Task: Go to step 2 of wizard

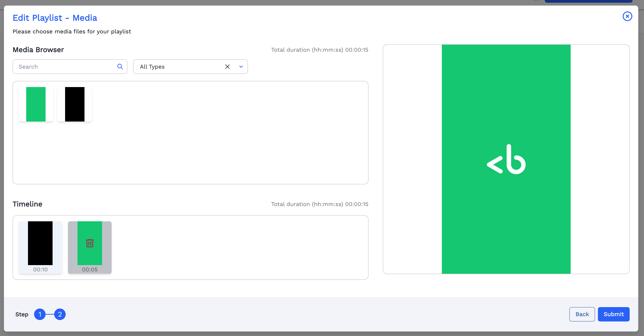Action: [60, 314]
